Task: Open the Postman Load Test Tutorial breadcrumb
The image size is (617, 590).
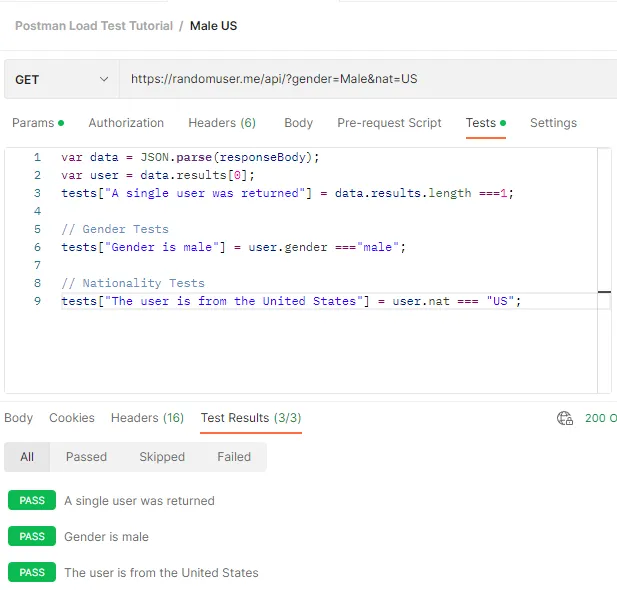Action: [94, 26]
